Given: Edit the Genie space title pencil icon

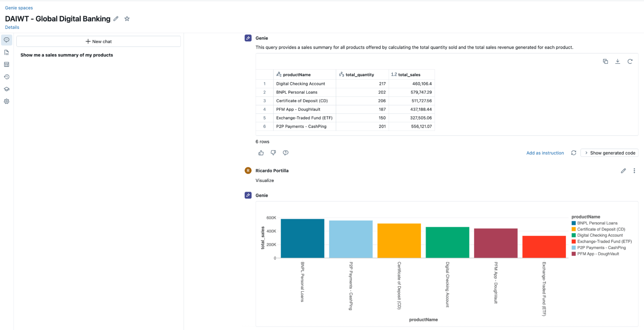Looking at the screenshot, I should click(x=116, y=19).
